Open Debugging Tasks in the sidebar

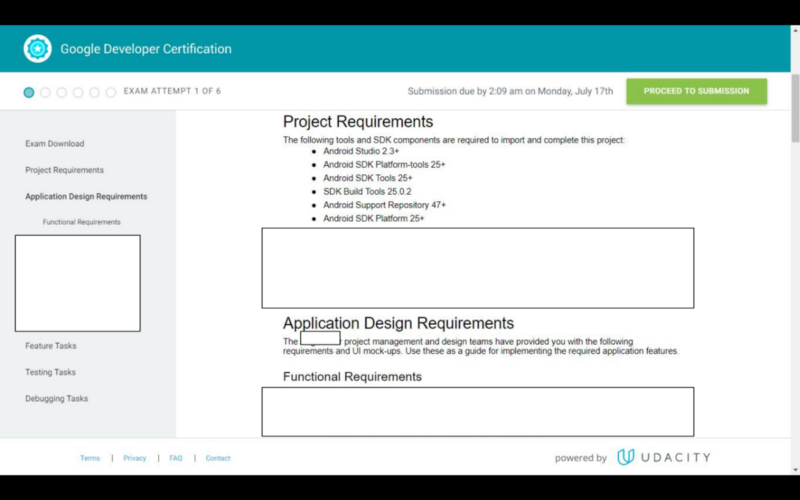(x=56, y=398)
